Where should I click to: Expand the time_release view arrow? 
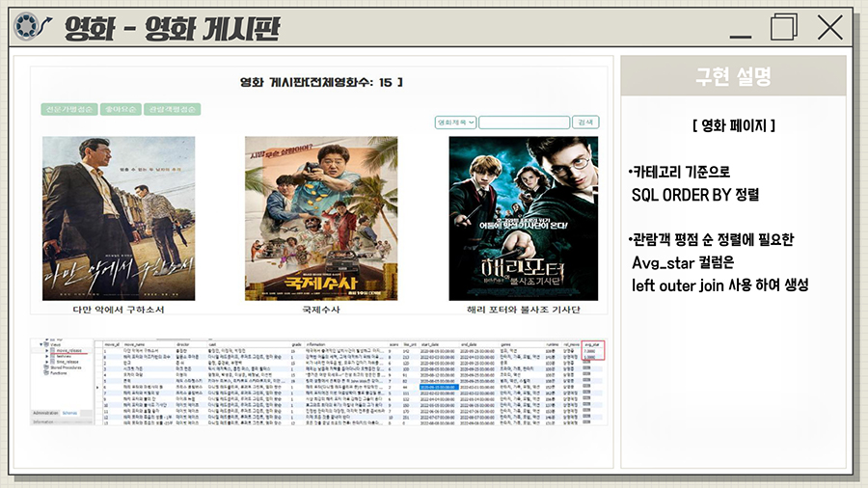[x=47, y=362]
